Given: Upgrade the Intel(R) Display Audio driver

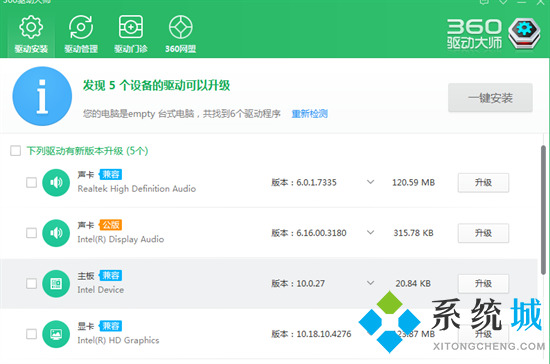Looking at the screenshot, I should click(x=483, y=233).
